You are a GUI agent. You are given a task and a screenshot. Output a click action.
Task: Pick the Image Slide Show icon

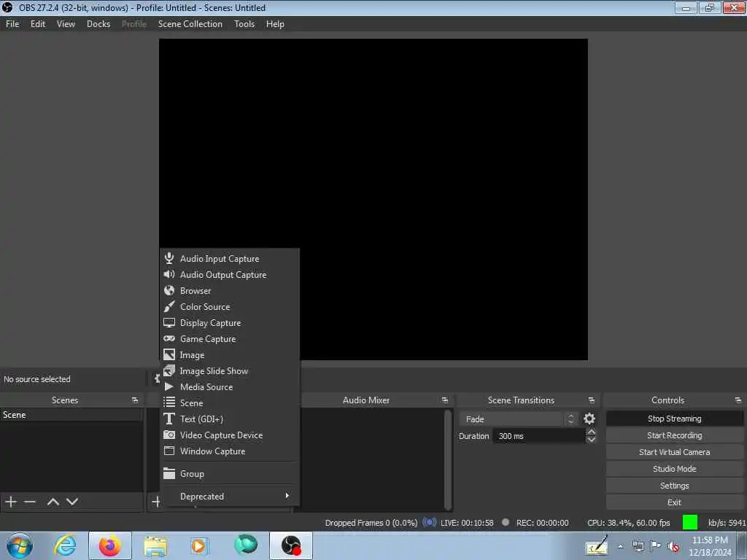(x=169, y=371)
